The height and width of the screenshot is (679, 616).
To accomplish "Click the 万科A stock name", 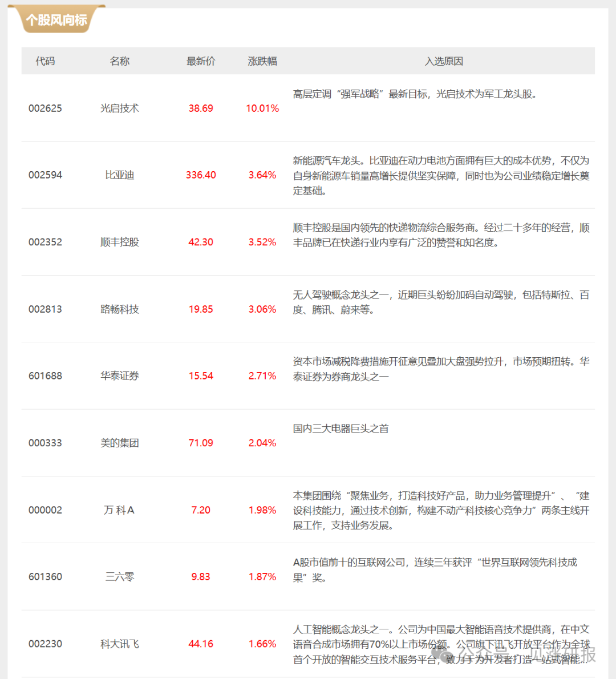I will (119, 510).
